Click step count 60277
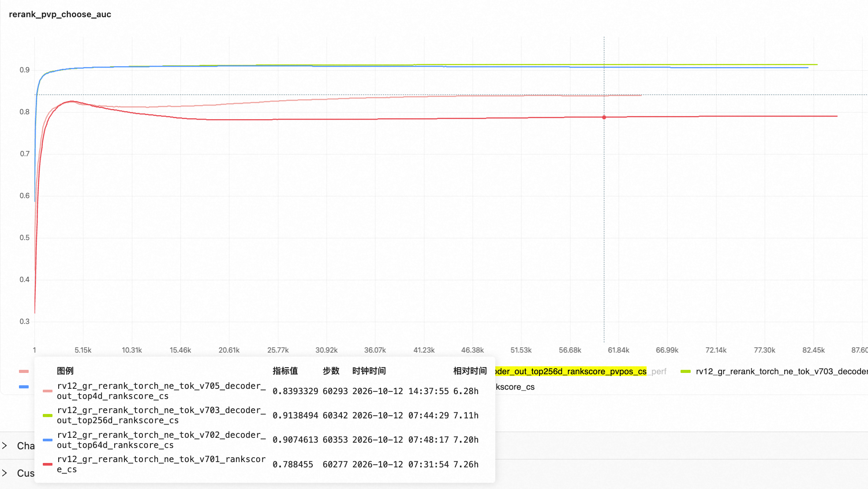868x489 pixels. pos(335,464)
